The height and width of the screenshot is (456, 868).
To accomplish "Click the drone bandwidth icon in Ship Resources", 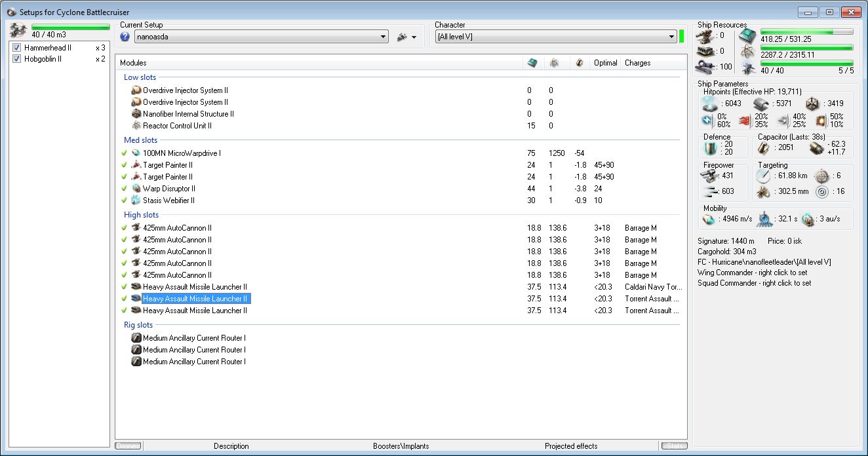I will (x=748, y=67).
